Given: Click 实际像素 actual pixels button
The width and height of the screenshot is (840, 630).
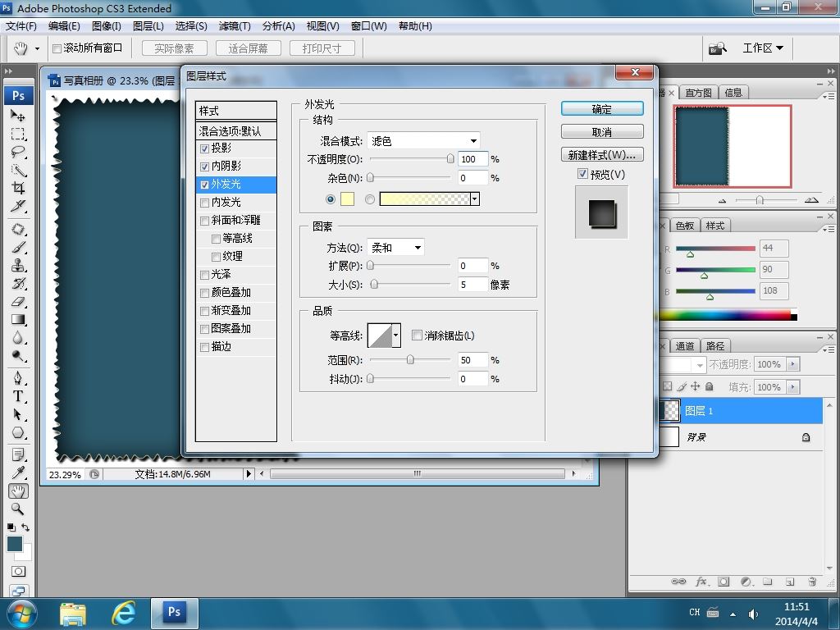Looking at the screenshot, I should 174,48.
